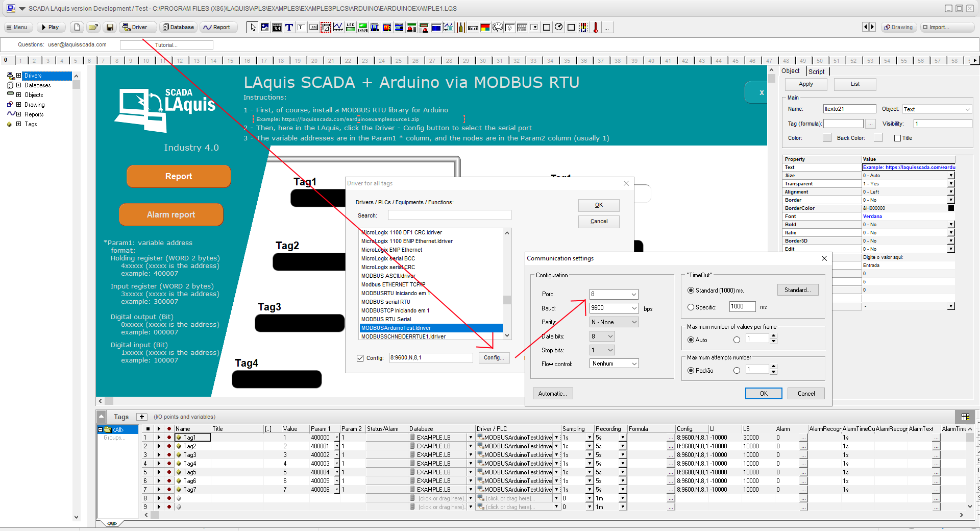Switch to the Script tab
The image size is (980, 531).
coord(817,71)
